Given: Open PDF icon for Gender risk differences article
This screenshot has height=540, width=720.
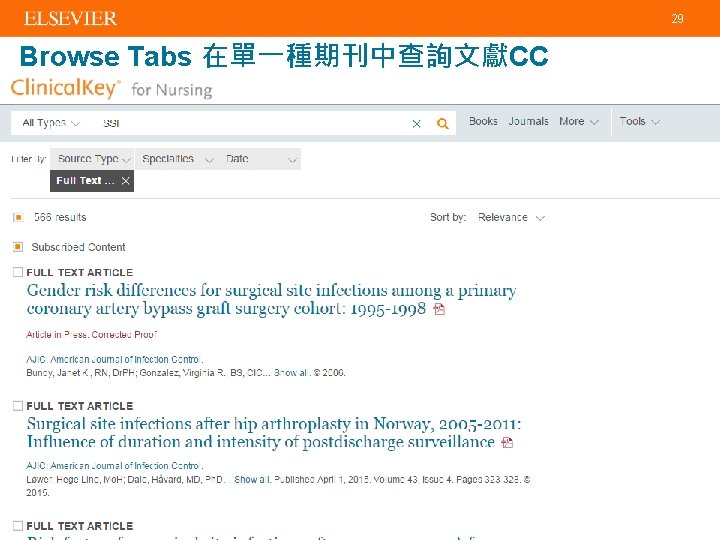Looking at the screenshot, I should (x=439, y=309).
